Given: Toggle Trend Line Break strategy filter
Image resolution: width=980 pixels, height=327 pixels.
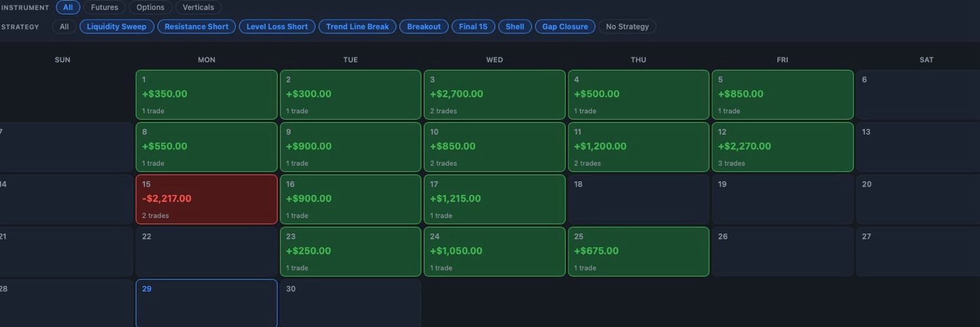Looking at the screenshot, I should (357, 27).
